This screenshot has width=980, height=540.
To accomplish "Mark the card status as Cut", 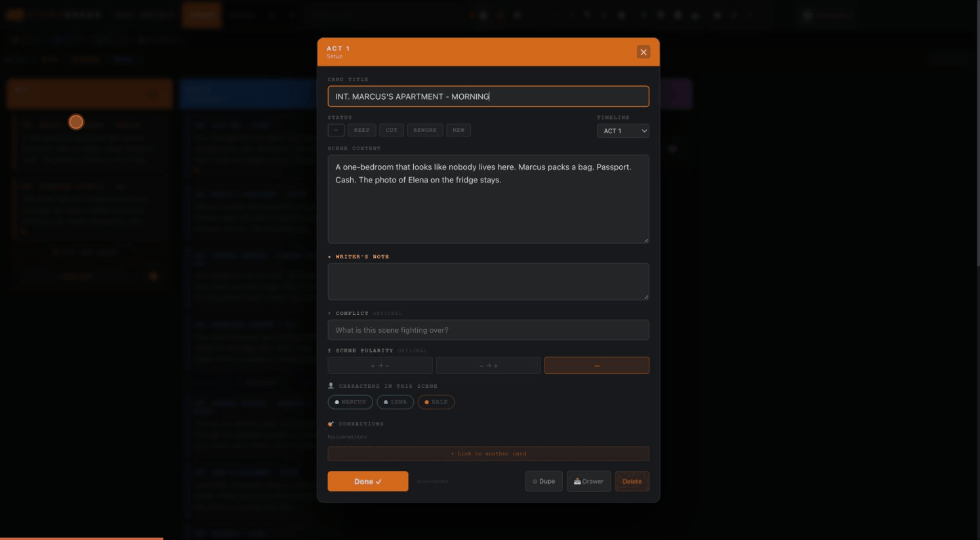I will click(x=391, y=130).
